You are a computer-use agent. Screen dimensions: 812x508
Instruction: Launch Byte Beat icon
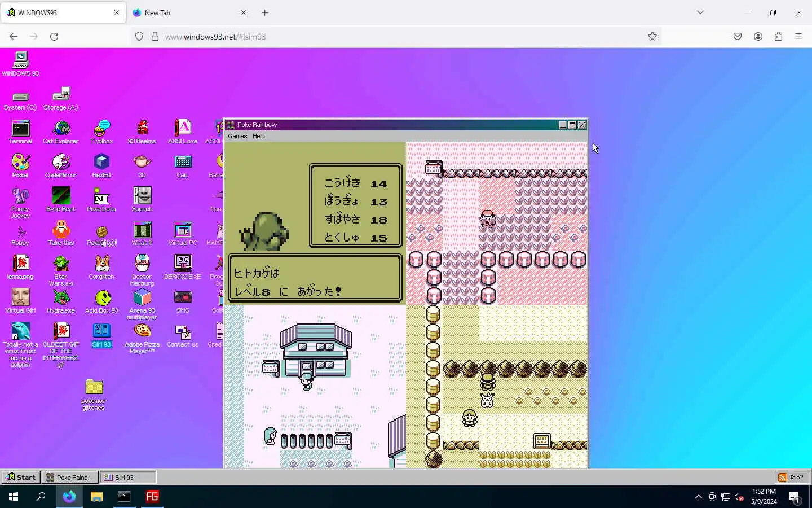tap(61, 200)
